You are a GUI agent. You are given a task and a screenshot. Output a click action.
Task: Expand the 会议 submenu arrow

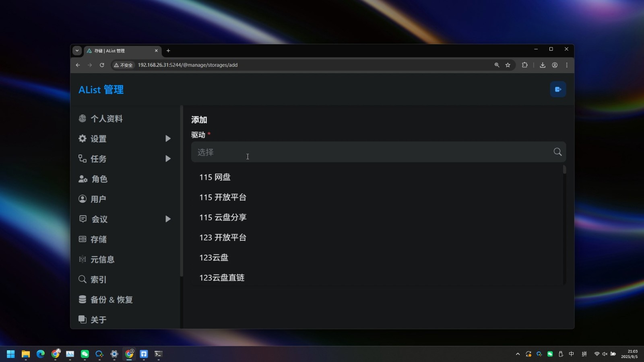[x=168, y=219]
